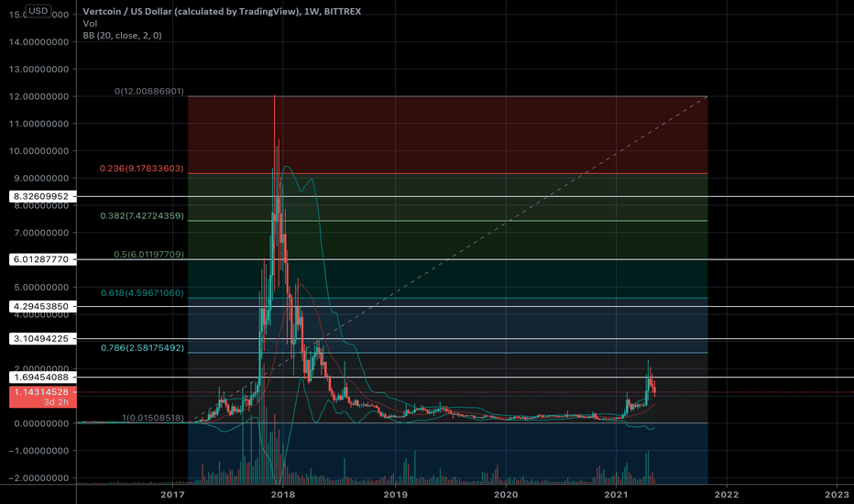Click the 13.00000000 price axis label
854x504 pixels.
[39, 70]
